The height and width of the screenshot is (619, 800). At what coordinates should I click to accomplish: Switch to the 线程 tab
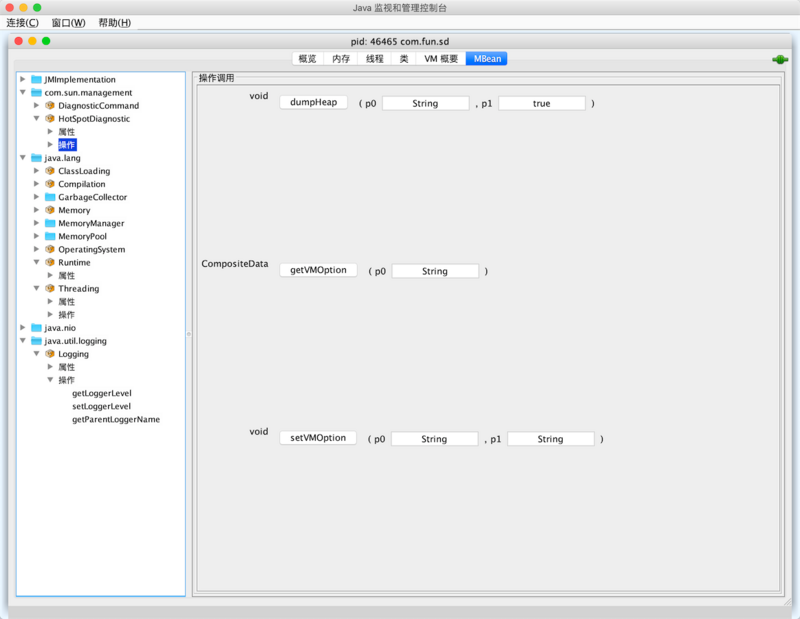374,59
